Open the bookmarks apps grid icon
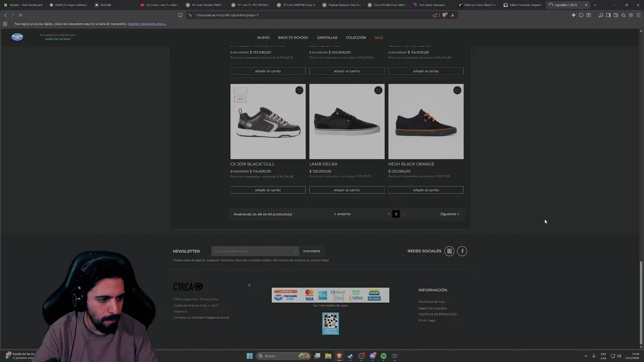 coord(5,24)
